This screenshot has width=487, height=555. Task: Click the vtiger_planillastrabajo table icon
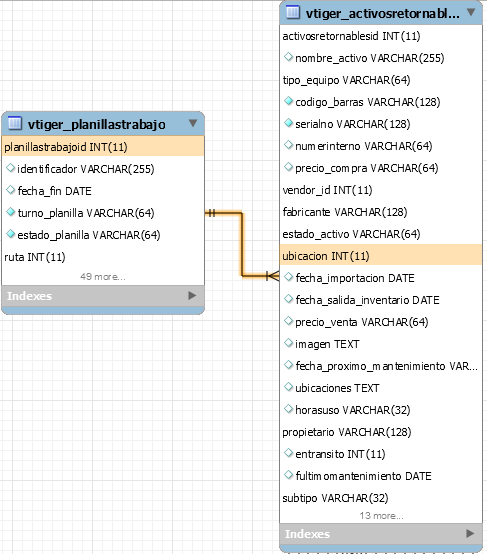(15, 123)
